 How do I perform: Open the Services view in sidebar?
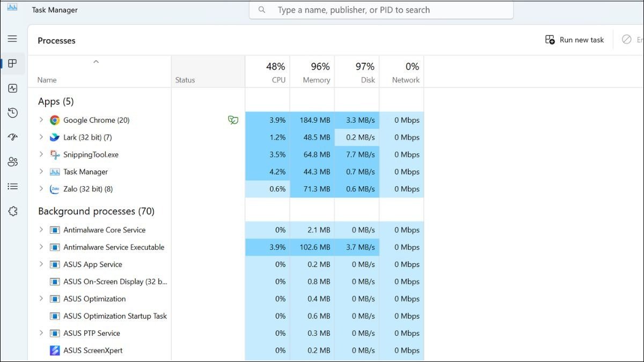tap(12, 211)
